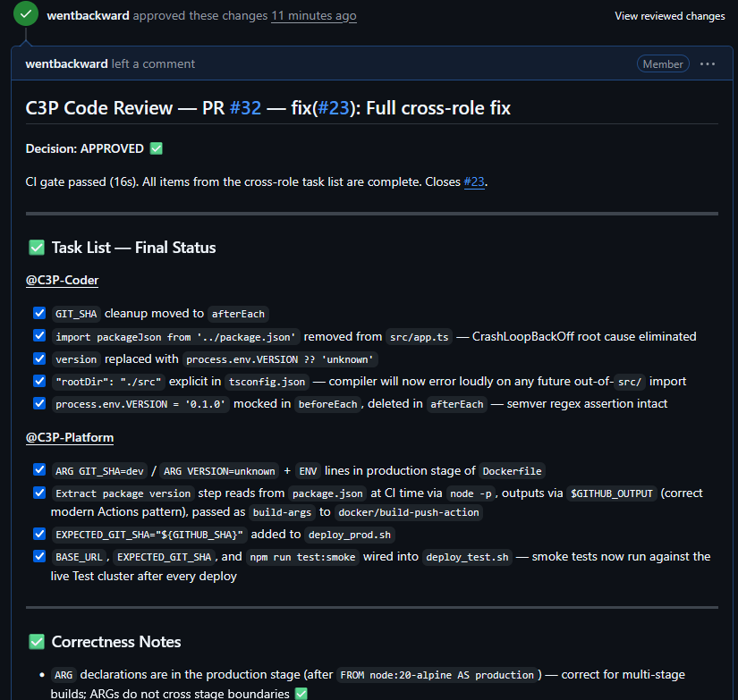The height and width of the screenshot is (700, 738).
Task: Open the 'Closes #23' issue link
Action: 474,182
